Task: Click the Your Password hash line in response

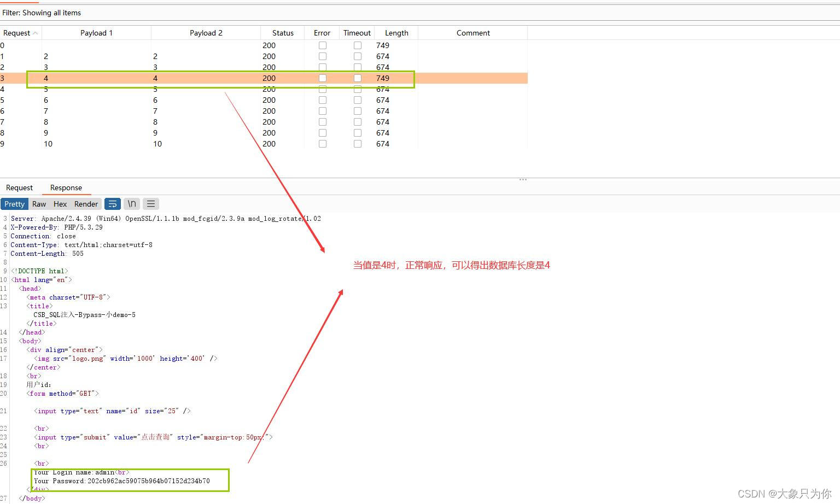Action: pos(122,481)
